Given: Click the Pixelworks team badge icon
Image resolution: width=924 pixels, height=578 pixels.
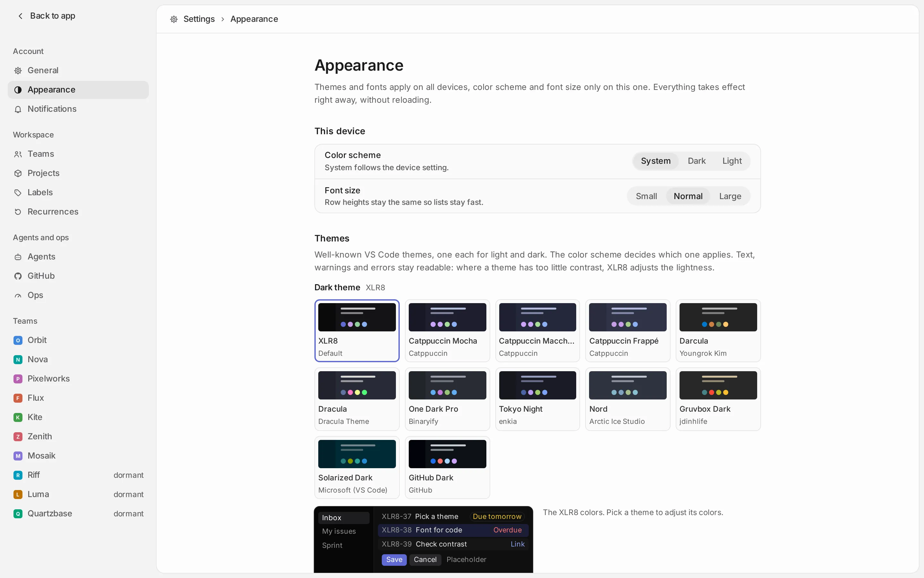Looking at the screenshot, I should coord(18,379).
